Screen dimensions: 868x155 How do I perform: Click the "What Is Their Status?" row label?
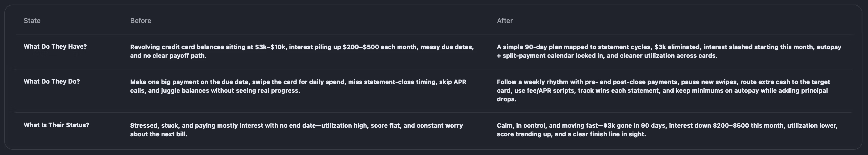[x=56, y=125]
